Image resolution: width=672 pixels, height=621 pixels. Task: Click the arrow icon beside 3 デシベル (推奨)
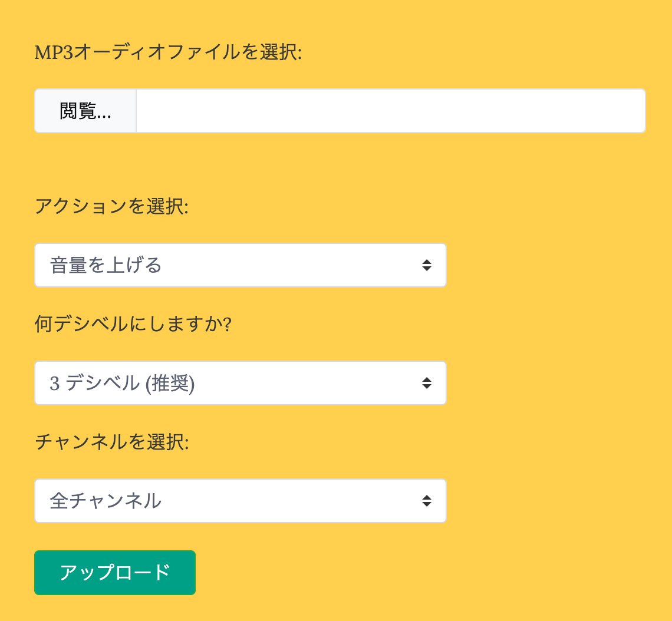(427, 383)
